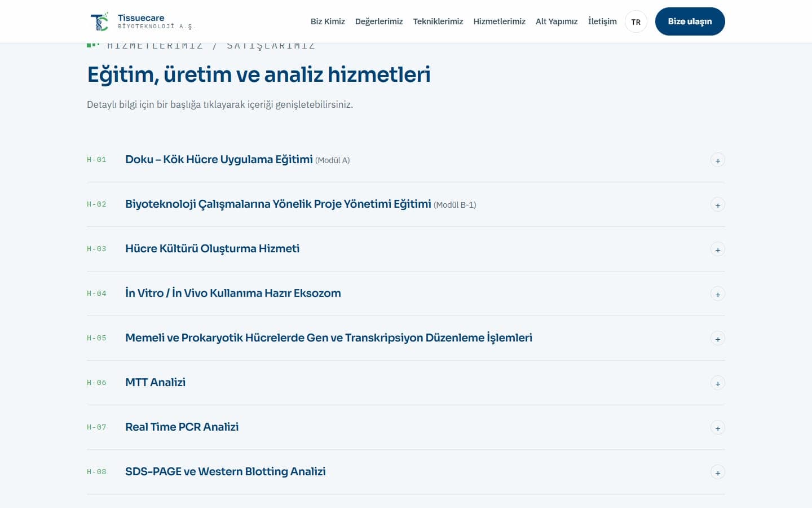Click the H-02 row code
This screenshot has width=812, height=508.
point(96,204)
